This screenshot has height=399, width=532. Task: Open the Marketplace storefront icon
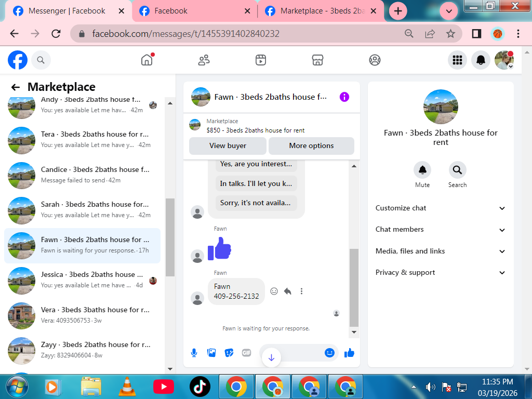tap(317, 60)
